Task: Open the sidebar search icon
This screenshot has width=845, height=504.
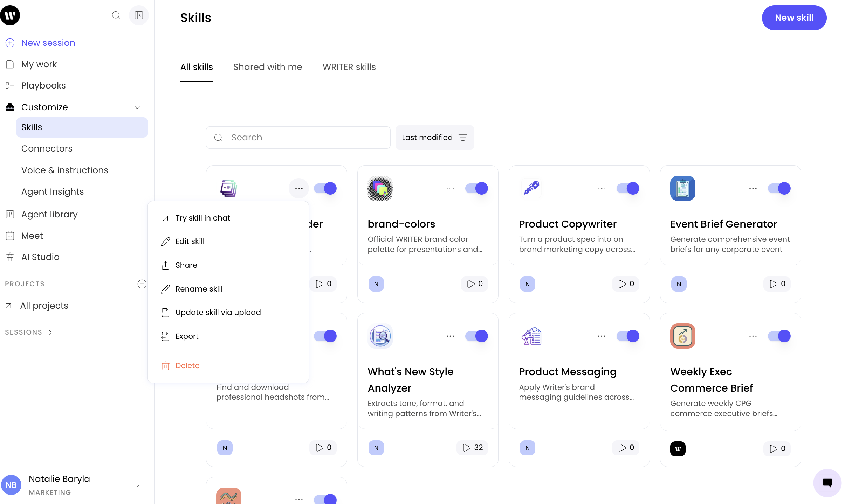Action: (116, 15)
